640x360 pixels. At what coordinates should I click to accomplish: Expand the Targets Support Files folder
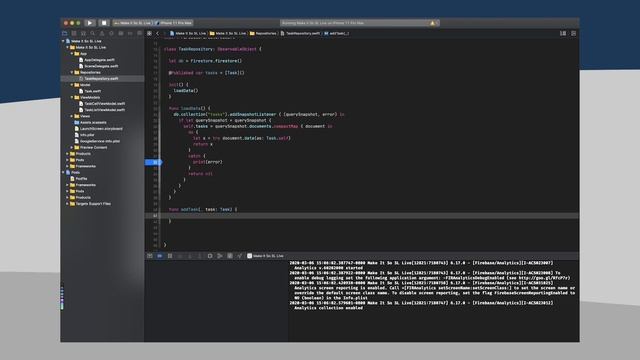pos(67,204)
